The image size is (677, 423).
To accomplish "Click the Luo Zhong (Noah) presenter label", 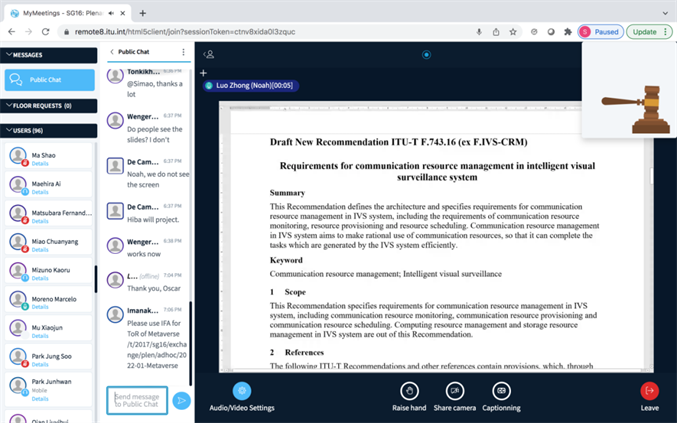I will pos(250,85).
